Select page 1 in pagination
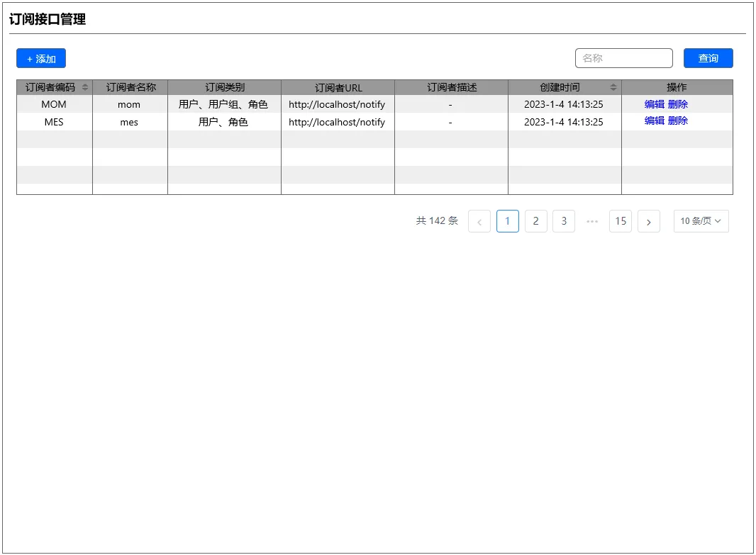This screenshot has width=756, height=555. (x=507, y=221)
